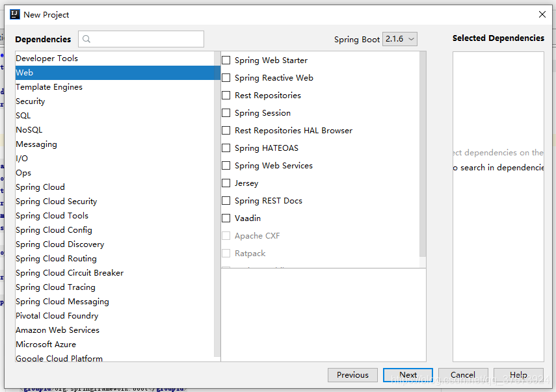Tick the Rest Repositories checkbox
Image resolution: width=556 pixels, height=392 pixels.
(x=226, y=96)
